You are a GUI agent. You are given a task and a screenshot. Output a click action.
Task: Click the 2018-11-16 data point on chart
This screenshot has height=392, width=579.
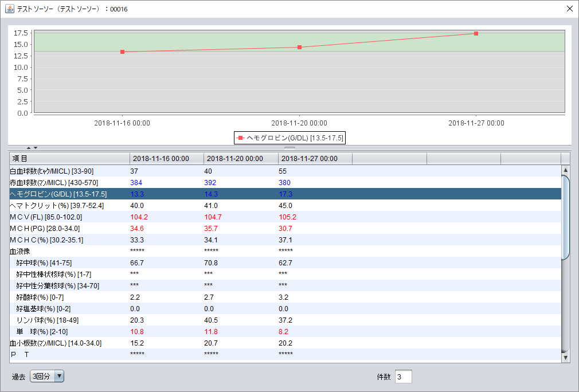pyautogui.click(x=122, y=52)
